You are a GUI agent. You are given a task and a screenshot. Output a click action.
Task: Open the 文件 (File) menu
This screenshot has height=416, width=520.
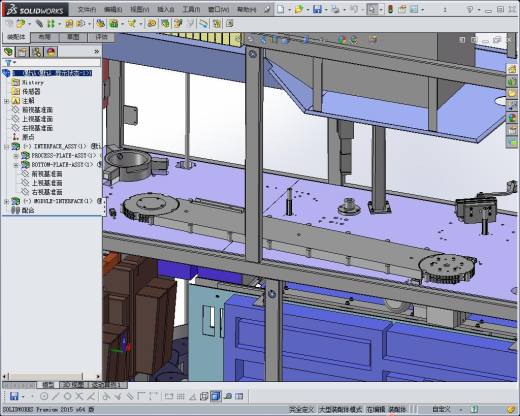pos(87,9)
